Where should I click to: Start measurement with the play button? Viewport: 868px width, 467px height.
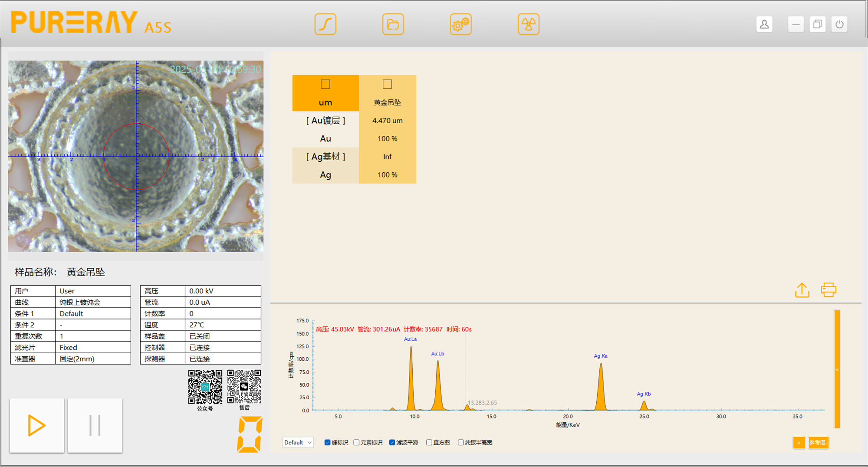[37, 425]
